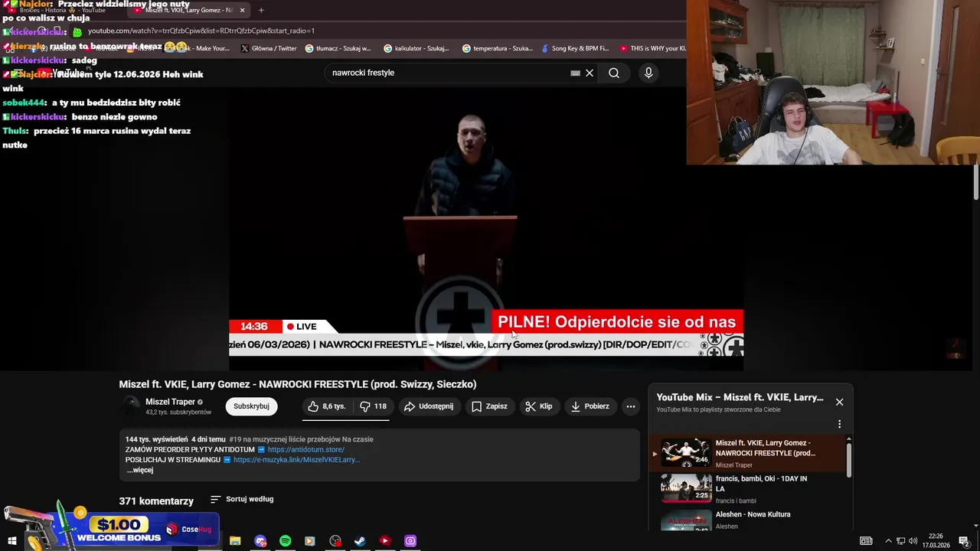The height and width of the screenshot is (551, 980).
Task: Expand the description with ...więcej
Action: click(140, 470)
